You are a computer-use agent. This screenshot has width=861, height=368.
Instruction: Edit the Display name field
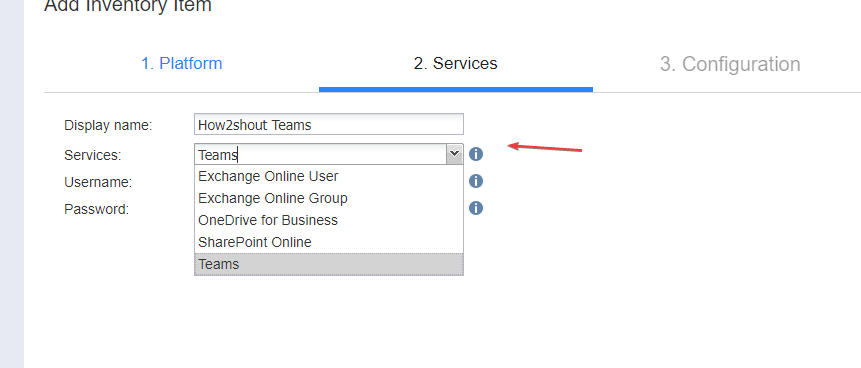(x=329, y=124)
